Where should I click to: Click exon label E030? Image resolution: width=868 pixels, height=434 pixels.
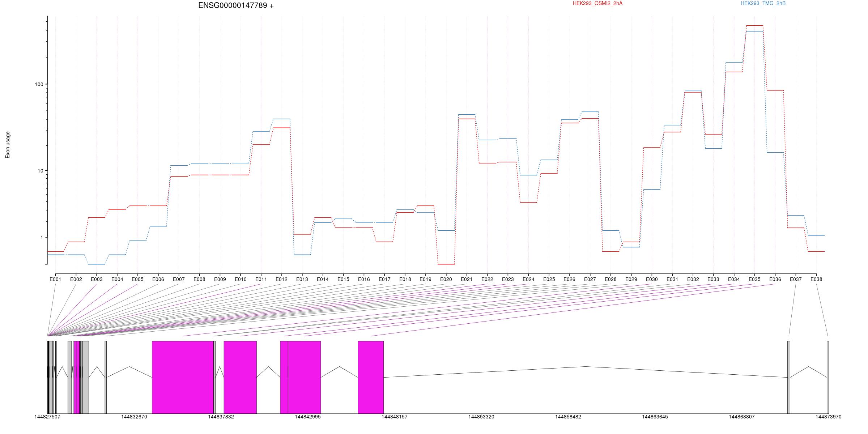point(652,279)
